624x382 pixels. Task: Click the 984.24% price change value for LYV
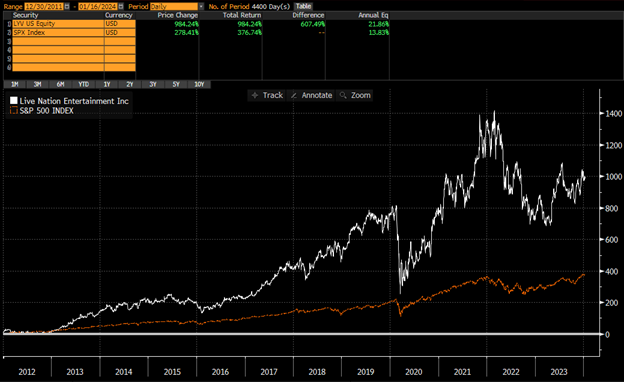click(x=187, y=24)
